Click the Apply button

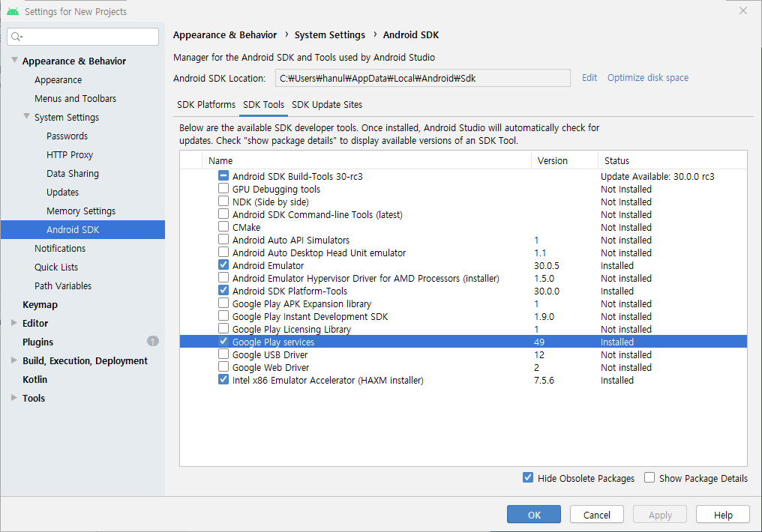pos(660,515)
